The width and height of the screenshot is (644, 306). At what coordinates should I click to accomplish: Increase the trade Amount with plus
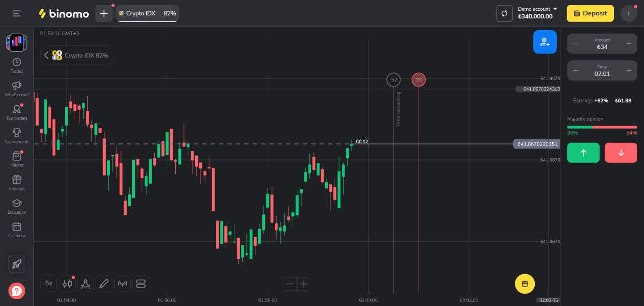pos(629,44)
